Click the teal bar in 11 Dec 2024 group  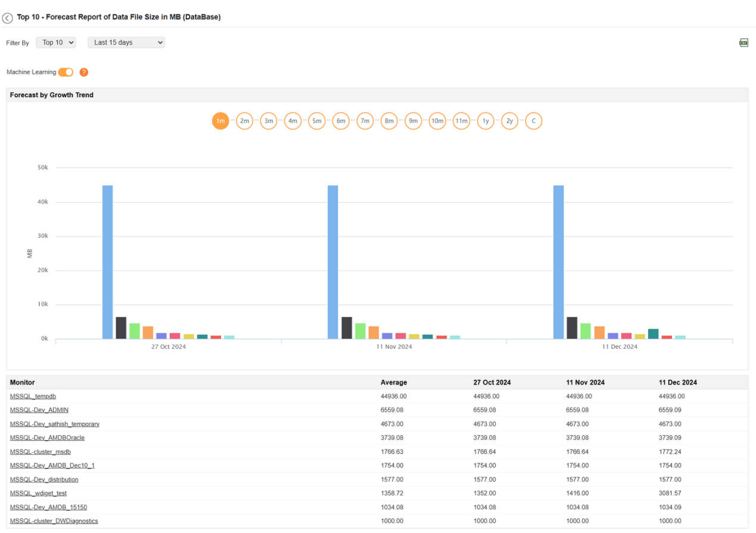click(x=653, y=334)
